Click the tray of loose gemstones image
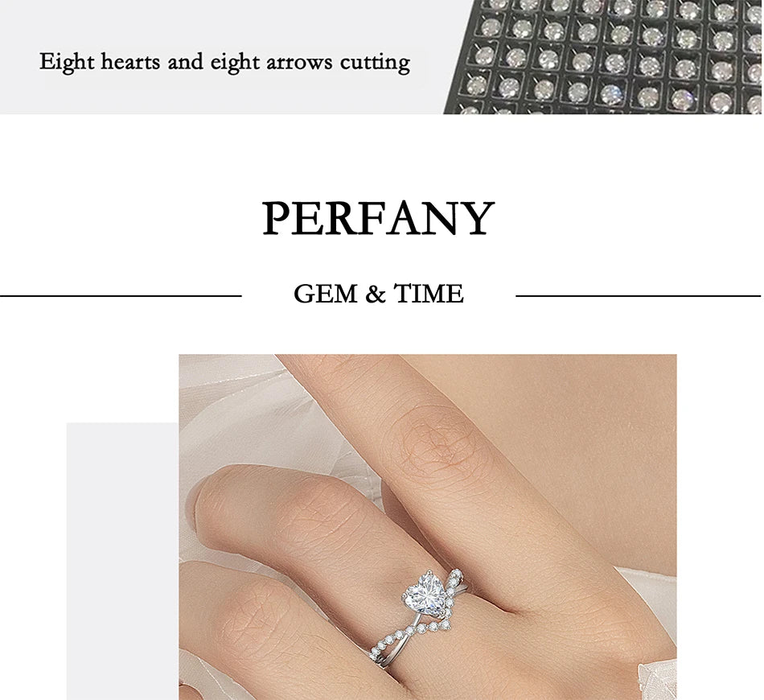 coord(602,57)
